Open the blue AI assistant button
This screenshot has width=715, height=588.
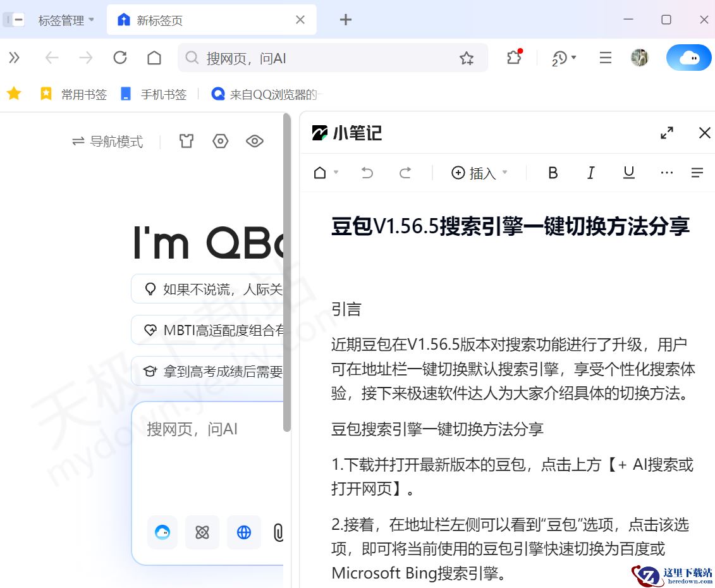[689, 58]
